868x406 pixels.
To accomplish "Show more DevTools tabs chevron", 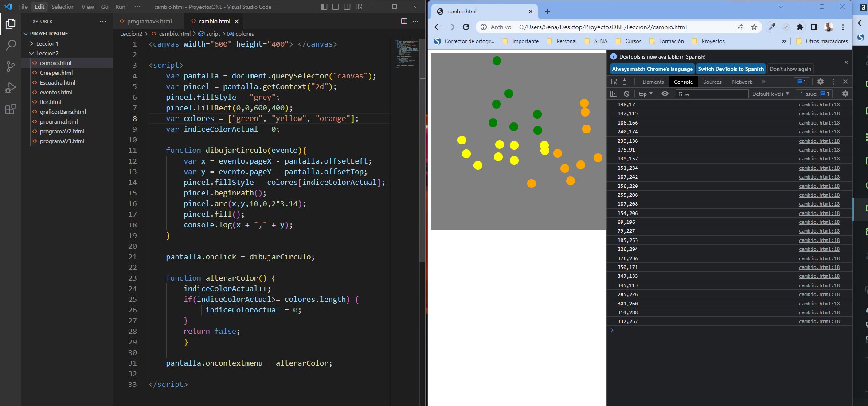I will [x=763, y=82].
